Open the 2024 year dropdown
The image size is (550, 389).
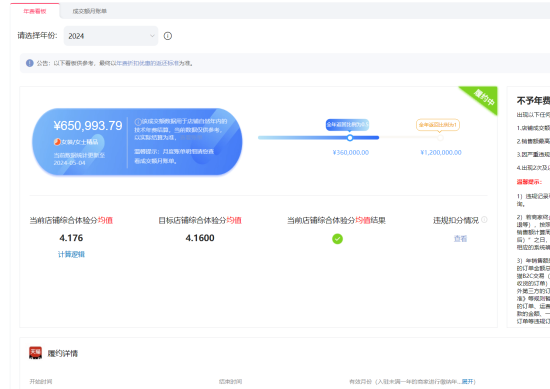pyautogui.click(x=111, y=36)
